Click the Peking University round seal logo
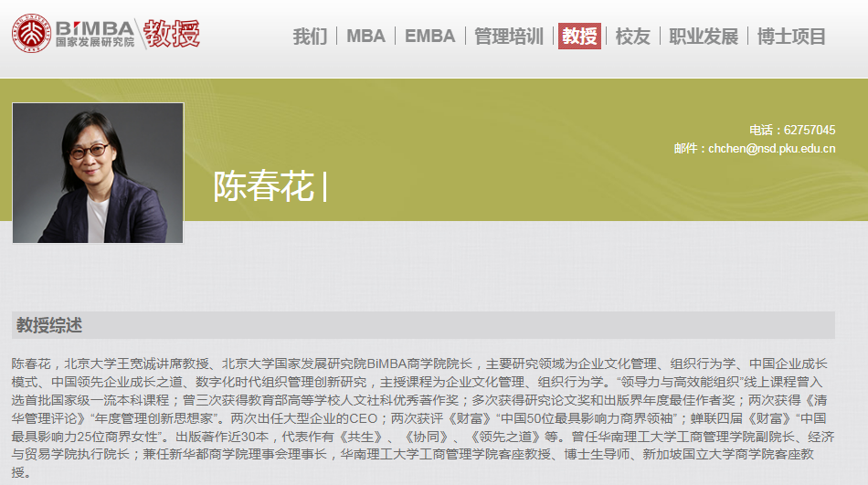Viewport: 868px width, 485px height. click(30, 34)
